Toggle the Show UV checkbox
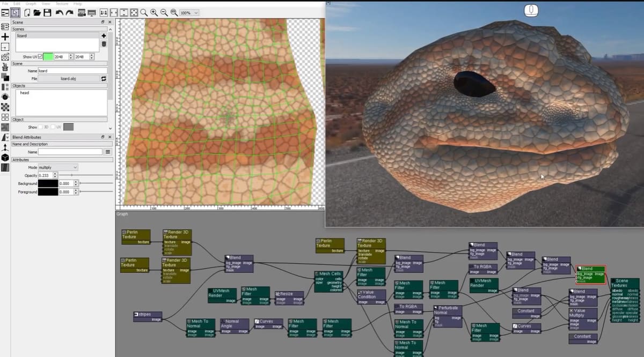 click(x=40, y=57)
